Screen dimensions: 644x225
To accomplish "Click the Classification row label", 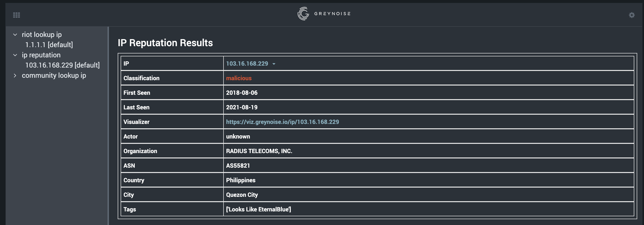I will (x=142, y=78).
